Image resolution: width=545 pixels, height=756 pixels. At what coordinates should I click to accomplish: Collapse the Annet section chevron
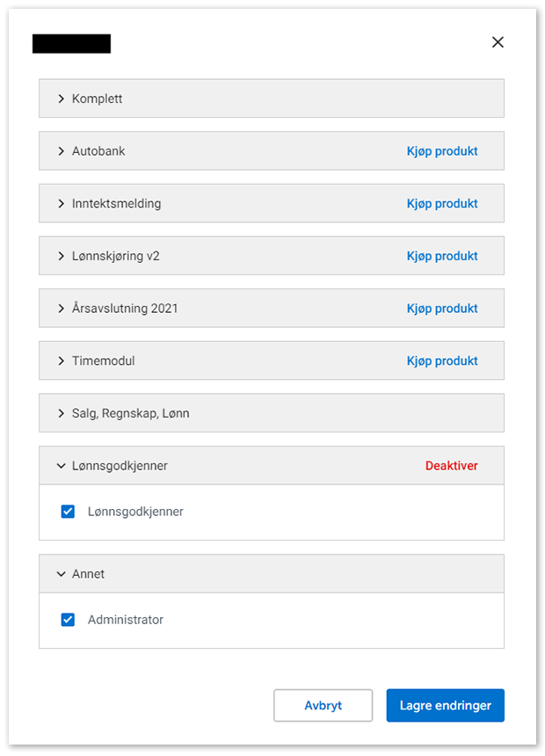pyautogui.click(x=62, y=574)
